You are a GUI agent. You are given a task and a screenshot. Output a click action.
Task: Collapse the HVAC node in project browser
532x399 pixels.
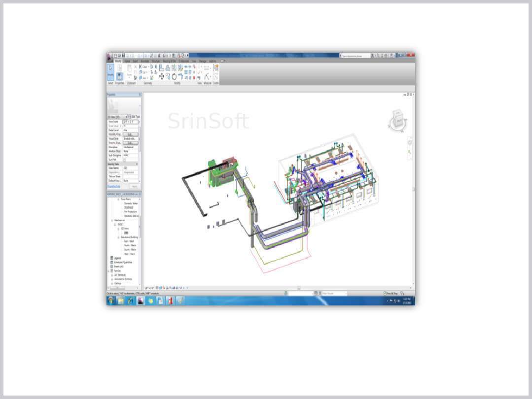[115, 225]
